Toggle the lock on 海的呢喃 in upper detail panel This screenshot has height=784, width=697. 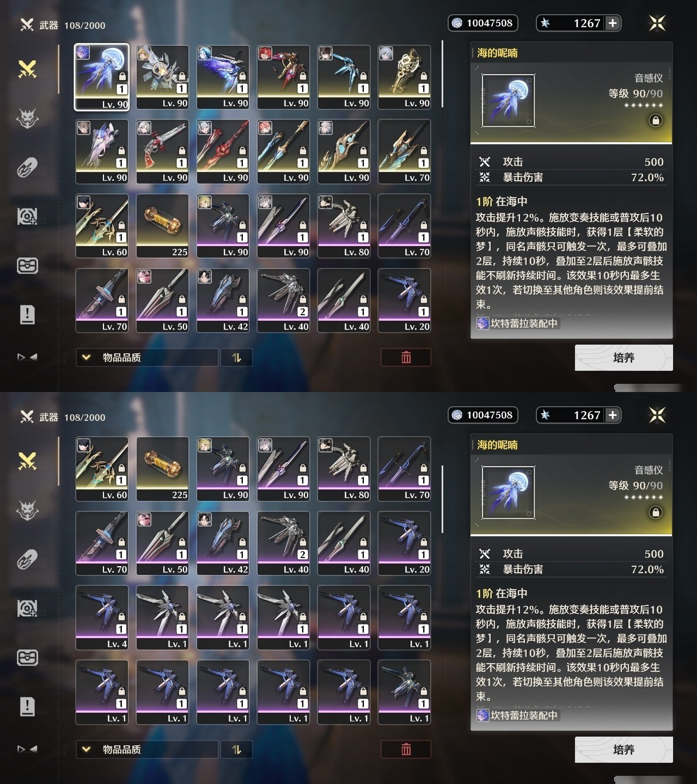coord(656,120)
